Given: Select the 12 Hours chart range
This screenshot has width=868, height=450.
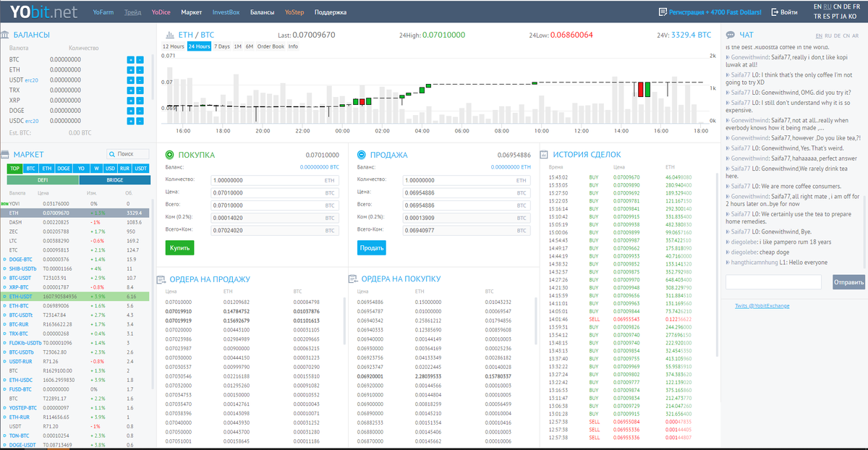Looking at the screenshot, I should click(x=173, y=46).
